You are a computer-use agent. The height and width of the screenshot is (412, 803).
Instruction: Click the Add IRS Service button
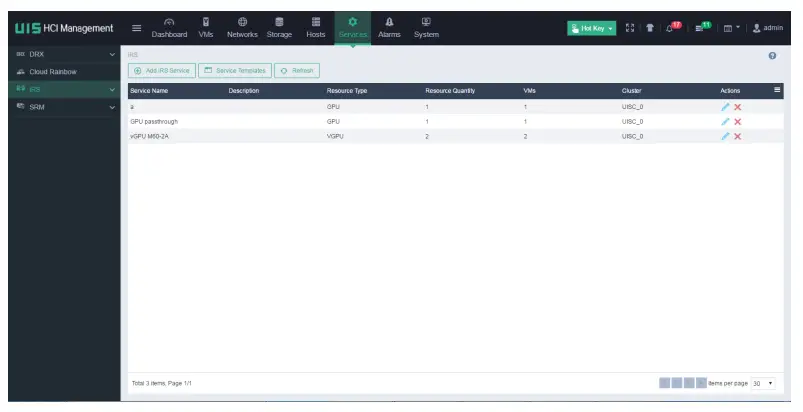[162, 71]
